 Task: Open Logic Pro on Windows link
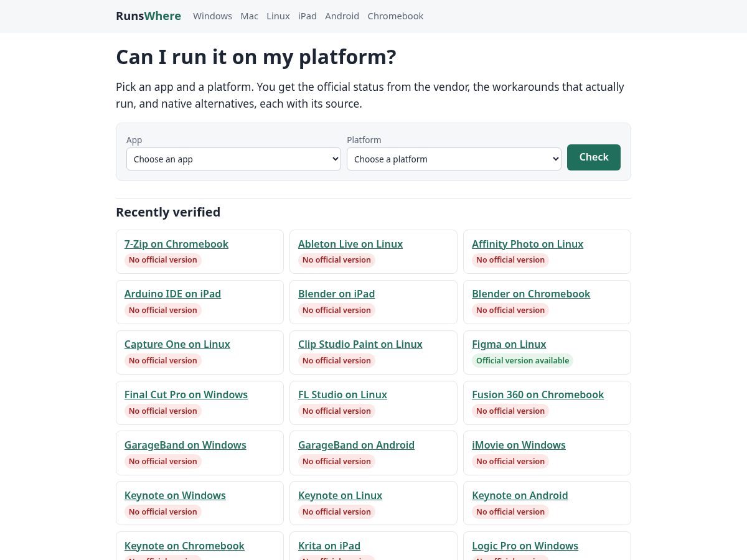click(x=525, y=546)
